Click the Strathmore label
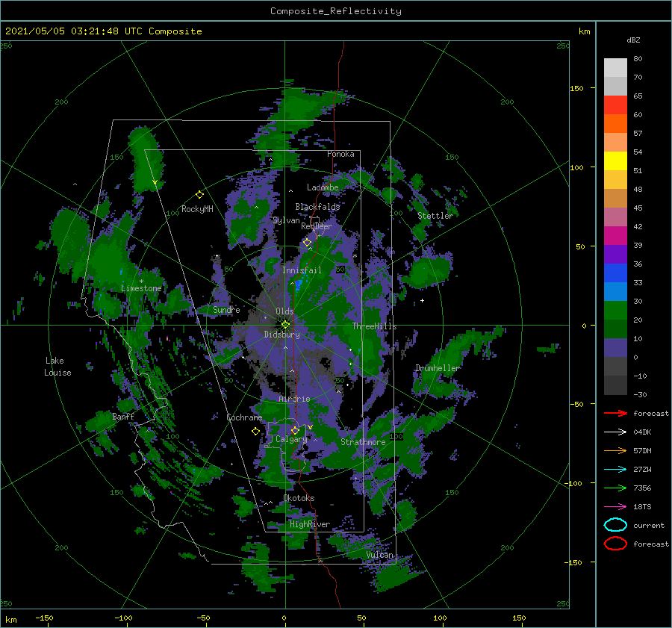 point(363,442)
